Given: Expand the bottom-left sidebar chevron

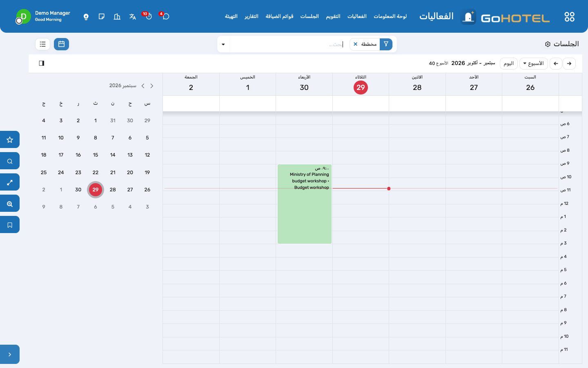Looking at the screenshot, I should click(10, 355).
